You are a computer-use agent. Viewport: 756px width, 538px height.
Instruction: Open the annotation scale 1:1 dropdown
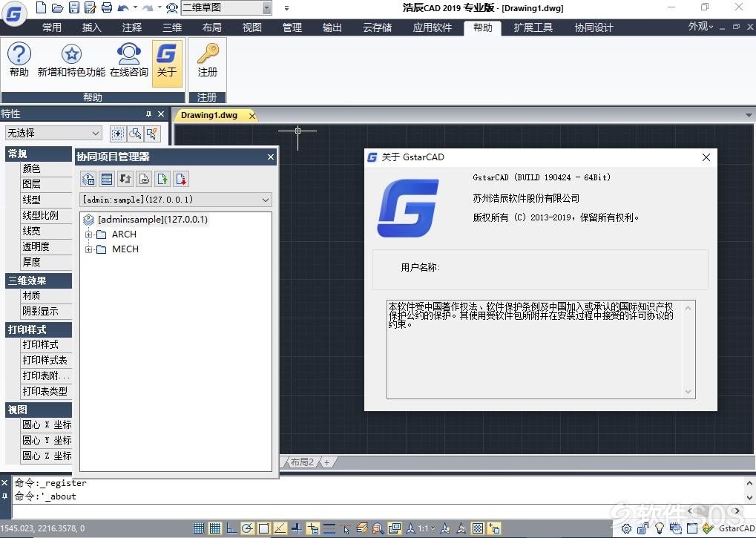coord(426,528)
